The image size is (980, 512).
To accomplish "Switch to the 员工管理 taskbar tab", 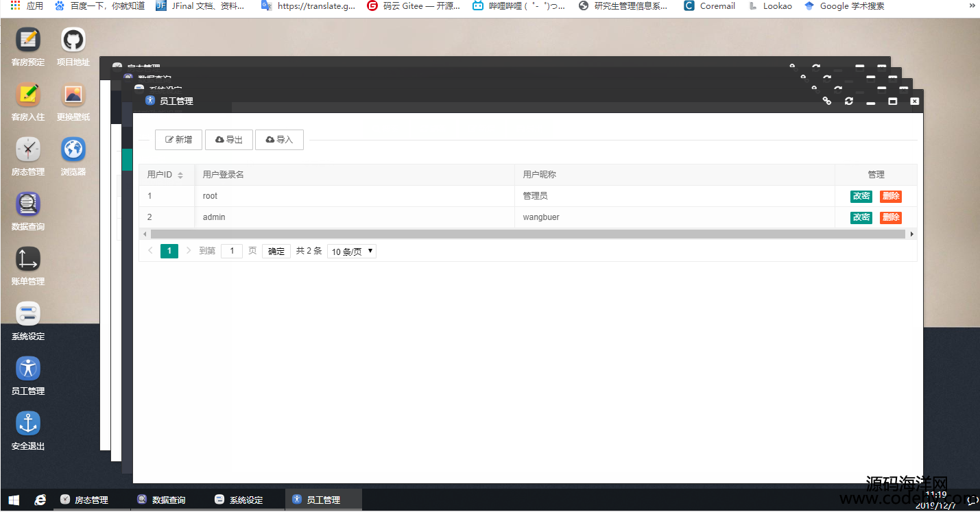I will click(x=324, y=500).
